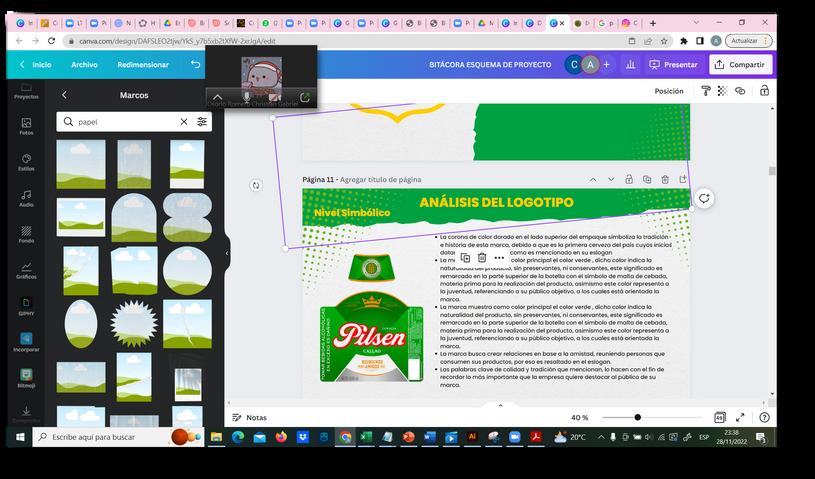This screenshot has height=479, width=815.
Task: Open the Posición options
Action: click(x=669, y=91)
